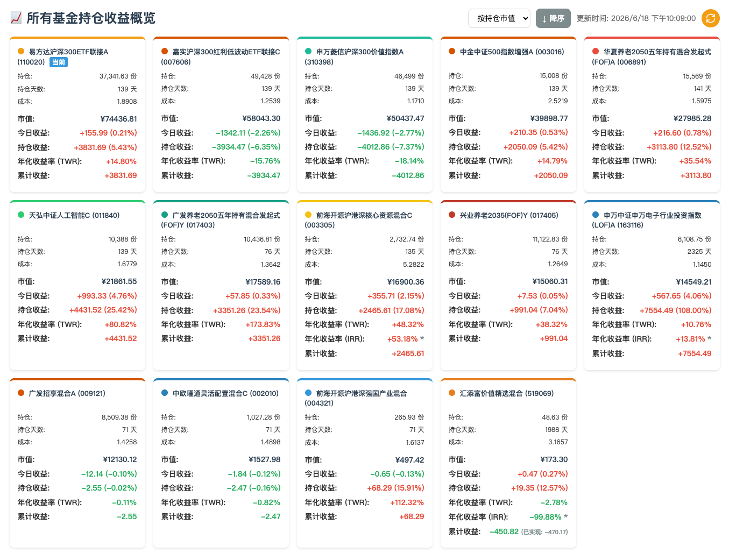Click holding return +2050.09 (5.42%)
The image size is (729, 560).
pos(536,147)
